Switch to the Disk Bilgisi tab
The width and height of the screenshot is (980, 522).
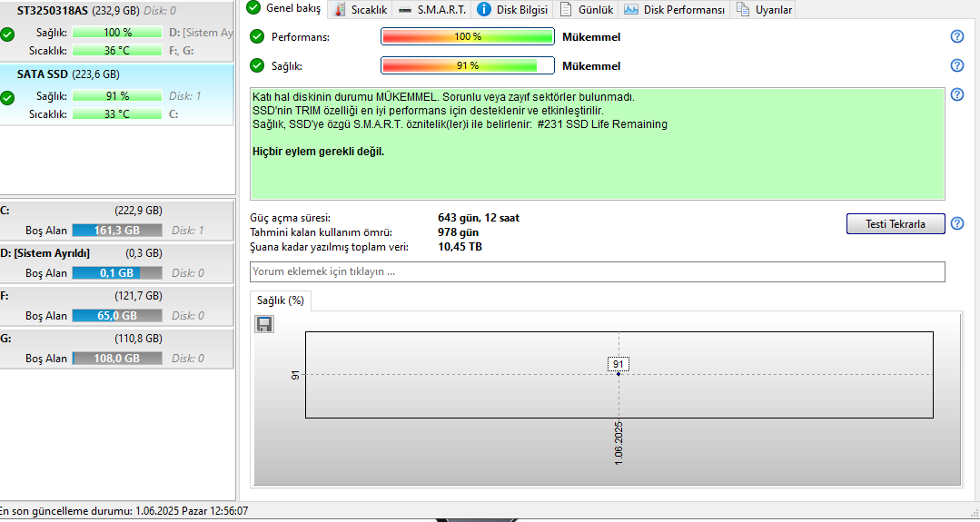[512, 9]
